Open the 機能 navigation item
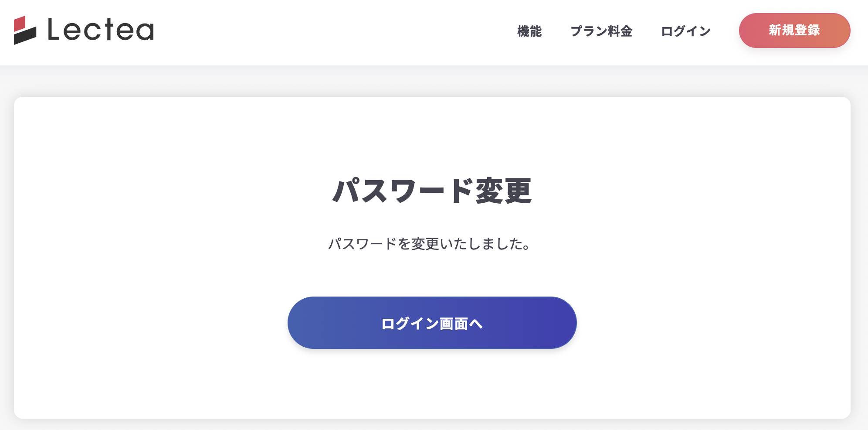868x430 pixels. (x=529, y=31)
